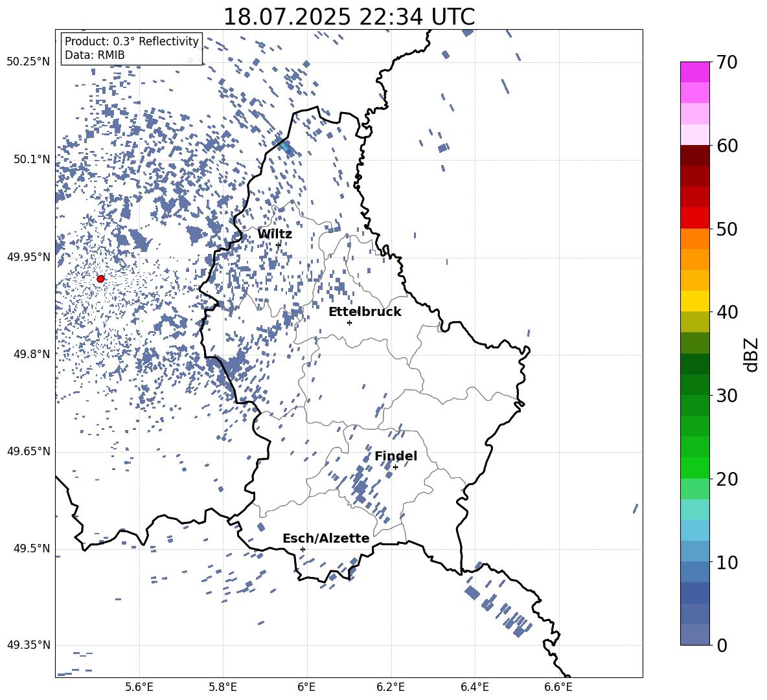Click the Esch/Alzette city label
Image resolution: width=767 pixels, height=700 pixels.
click(326, 538)
